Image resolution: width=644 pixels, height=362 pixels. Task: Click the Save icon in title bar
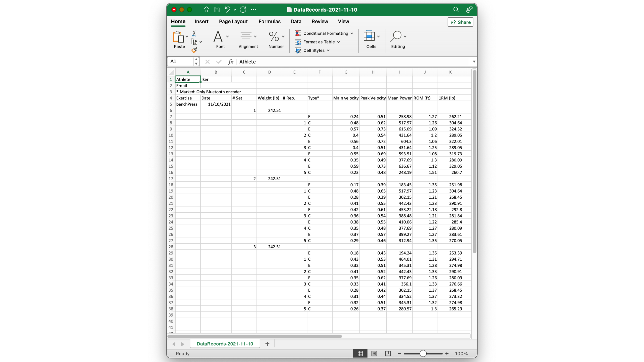point(217,10)
